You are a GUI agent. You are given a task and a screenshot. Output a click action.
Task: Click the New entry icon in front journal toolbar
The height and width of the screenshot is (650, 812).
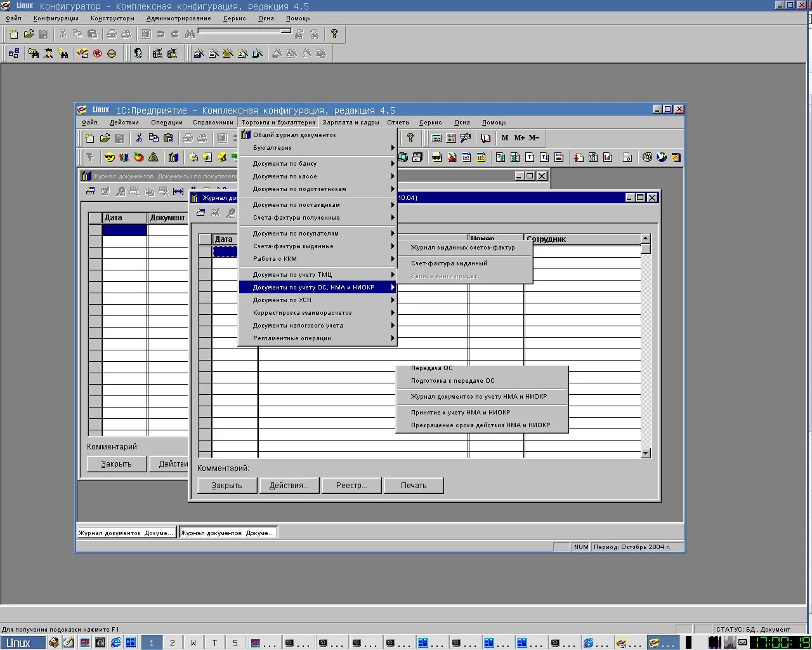[x=200, y=213]
